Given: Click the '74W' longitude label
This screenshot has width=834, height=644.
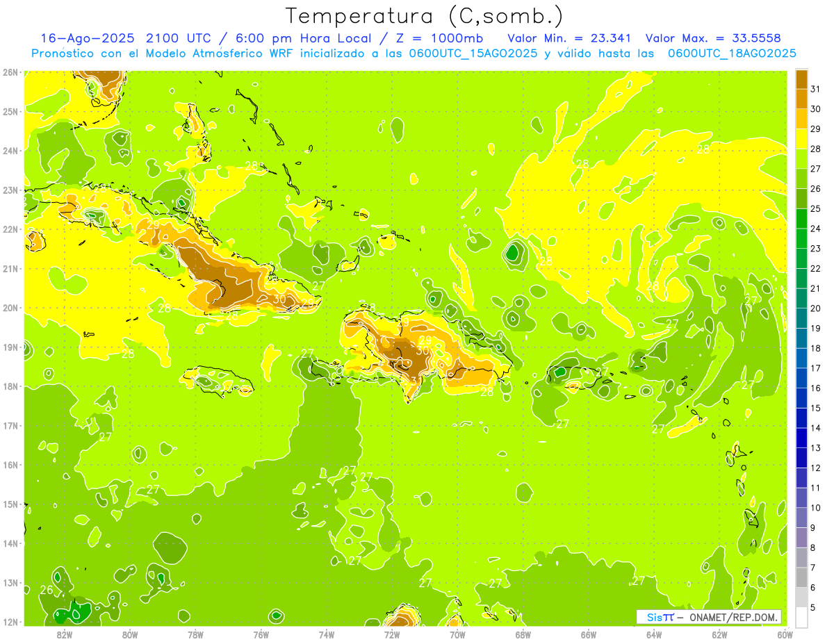Looking at the screenshot, I should (326, 634).
